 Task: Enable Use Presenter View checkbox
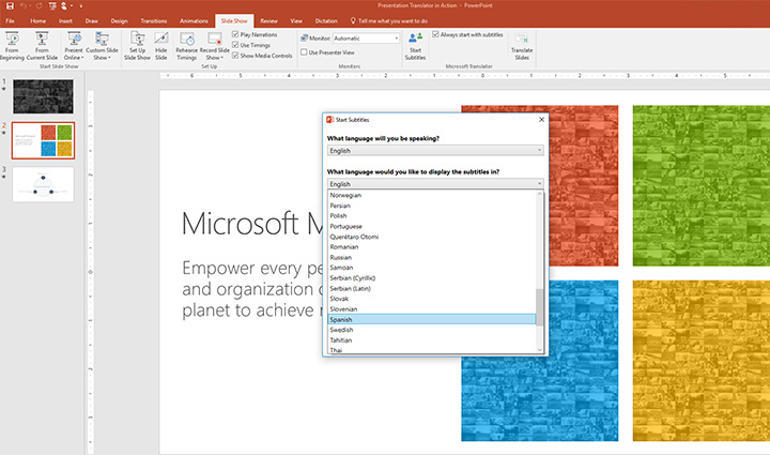[304, 52]
